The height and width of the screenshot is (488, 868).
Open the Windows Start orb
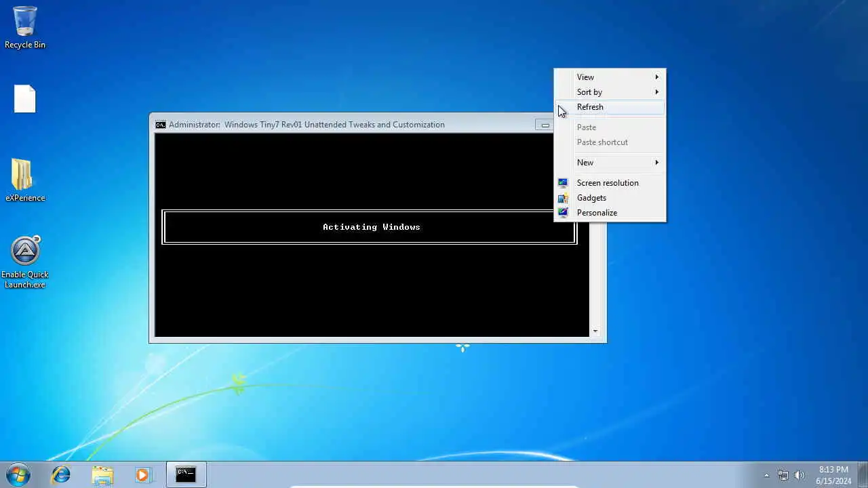pos(19,474)
